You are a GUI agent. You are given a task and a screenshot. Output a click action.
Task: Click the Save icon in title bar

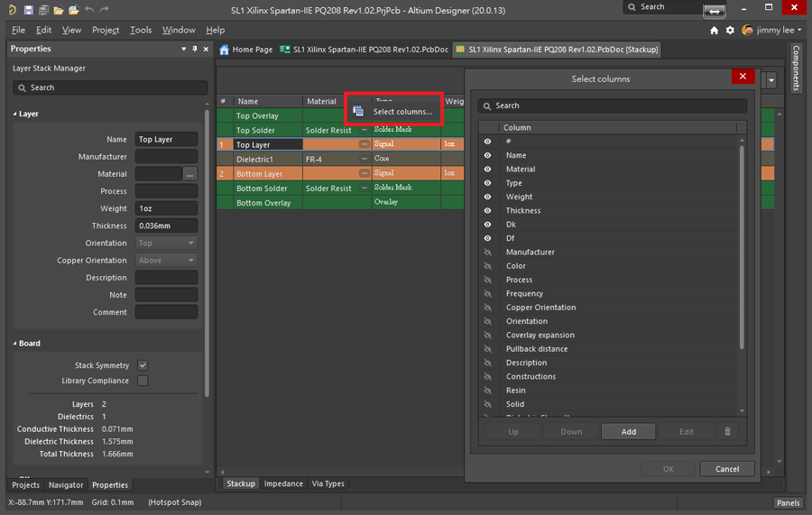(29, 10)
